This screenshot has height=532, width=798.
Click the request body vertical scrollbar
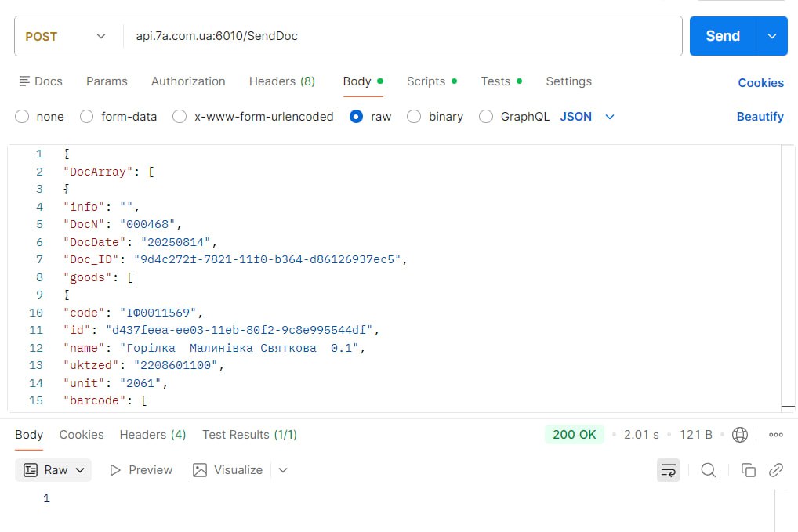[789, 274]
